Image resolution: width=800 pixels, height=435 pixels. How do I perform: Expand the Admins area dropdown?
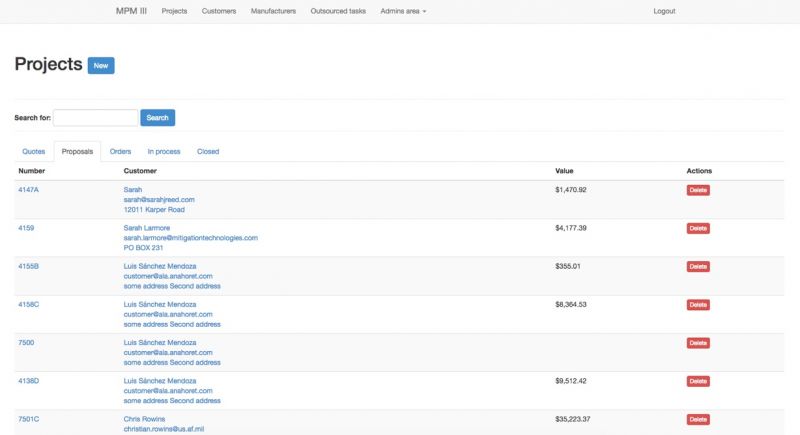(x=403, y=11)
